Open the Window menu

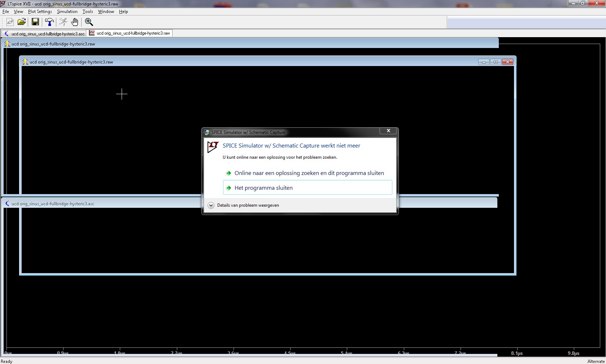[106, 12]
